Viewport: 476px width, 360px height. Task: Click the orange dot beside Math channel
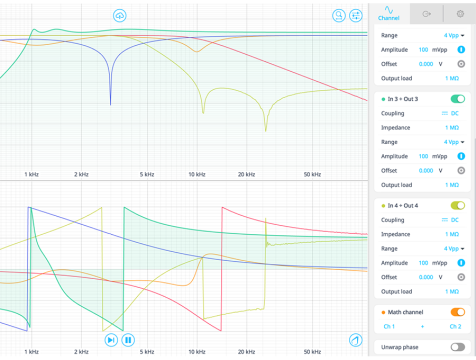pos(383,312)
